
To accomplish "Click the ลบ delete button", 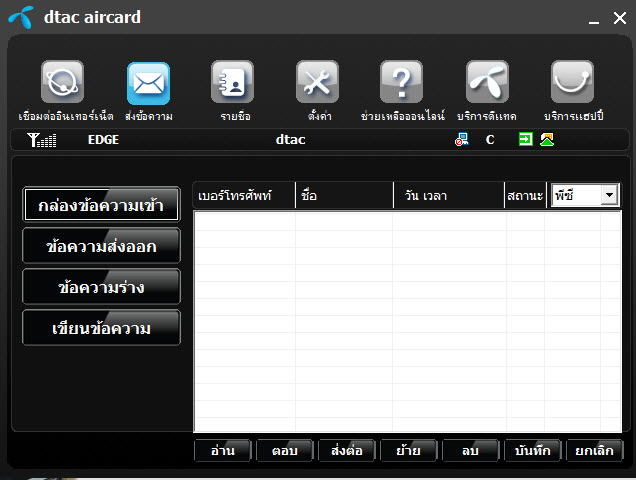I will click(x=471, y=451).
